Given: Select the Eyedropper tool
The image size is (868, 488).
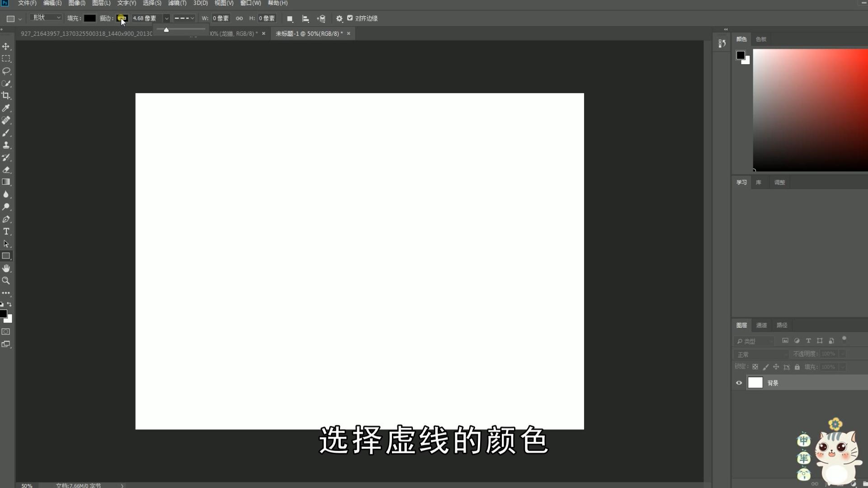Looking at the screenshot, I should (x=6, y=108).
